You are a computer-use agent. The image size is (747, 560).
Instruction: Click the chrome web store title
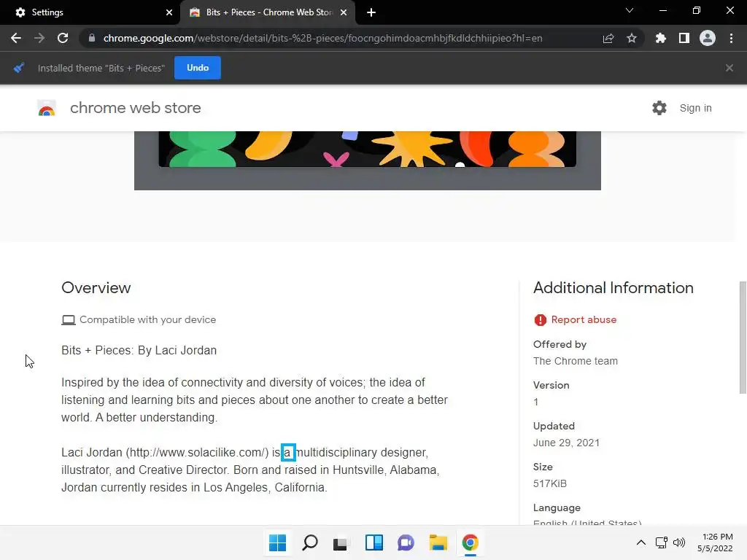click(x=135, y=108)
